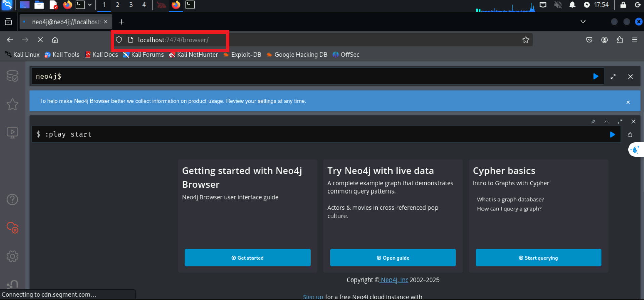
Task: Click the neo4j@neo4j://localhost browser tab
Action: click(65, 22)
